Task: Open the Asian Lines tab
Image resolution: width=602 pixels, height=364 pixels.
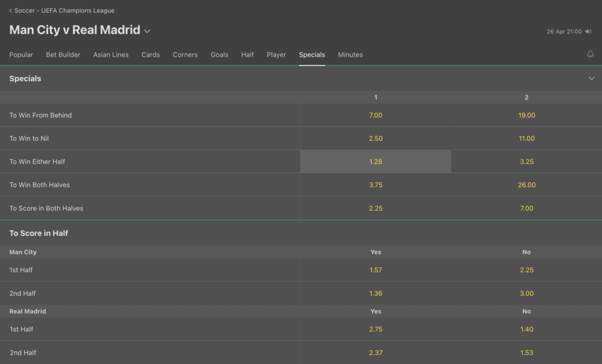Action: point(111,55)
